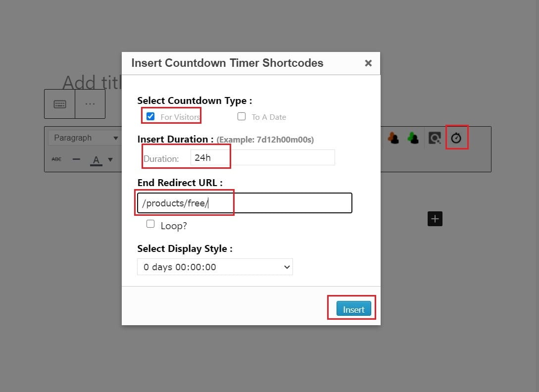Click the Insert button
Viewport: 539px width, 392px height.
coord(353,309)
